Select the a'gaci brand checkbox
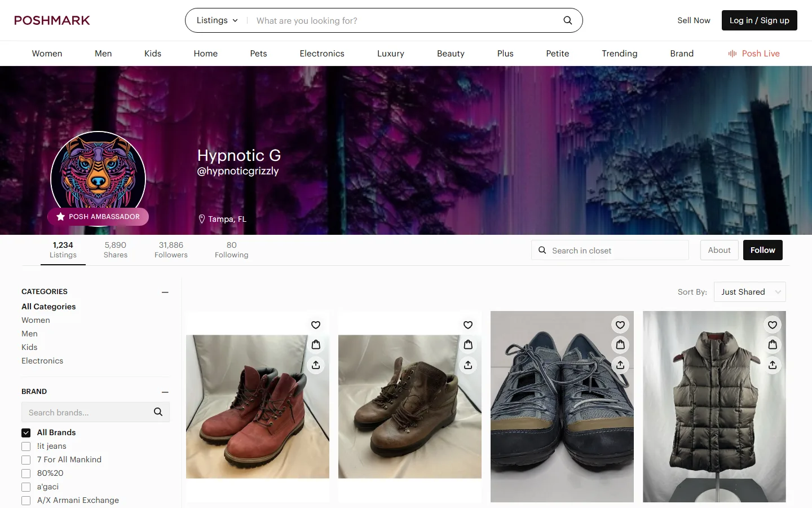Image resolution: width=812 pixels, height=508 pixels. 26,487
